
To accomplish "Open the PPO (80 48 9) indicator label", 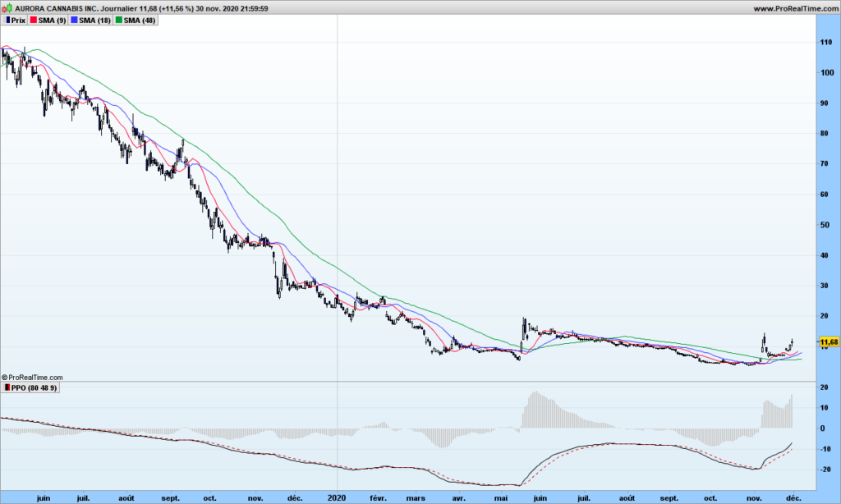I will pyautogui.click(x=30, y=387).
